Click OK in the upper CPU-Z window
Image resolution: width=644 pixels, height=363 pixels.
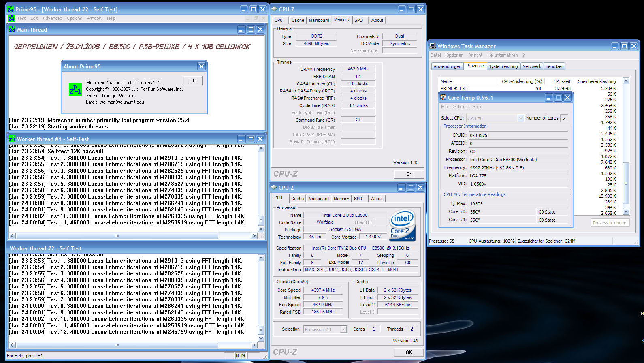tap(409, 174)
